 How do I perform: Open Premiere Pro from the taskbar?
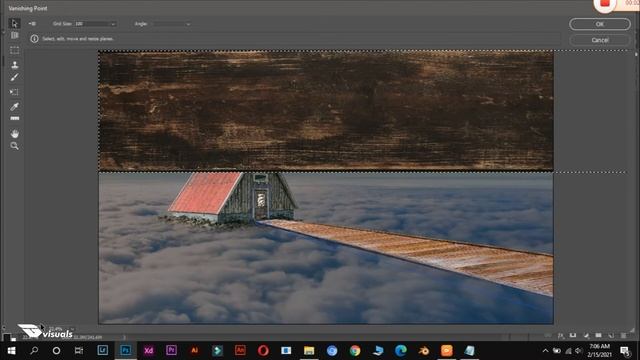[171, 351]
